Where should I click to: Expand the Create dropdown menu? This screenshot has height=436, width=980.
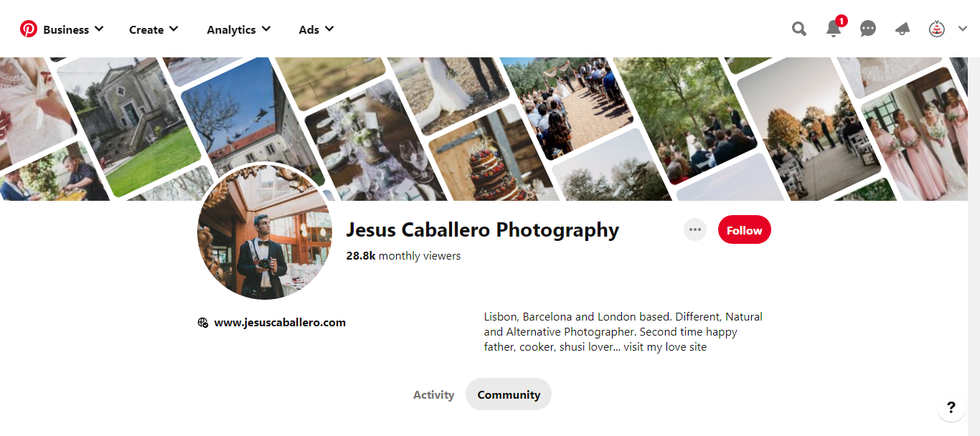point(154,29)
